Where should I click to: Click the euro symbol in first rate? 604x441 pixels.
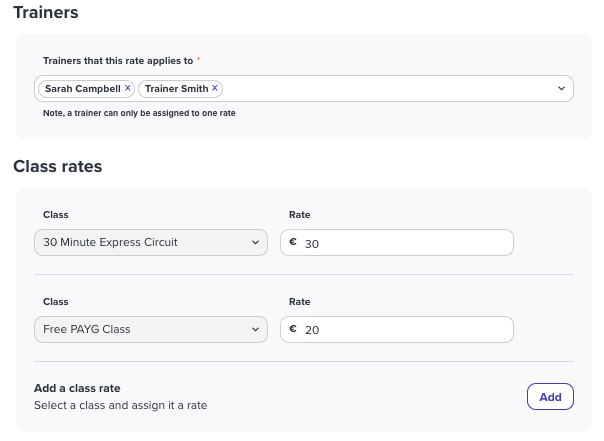[293, 242]
